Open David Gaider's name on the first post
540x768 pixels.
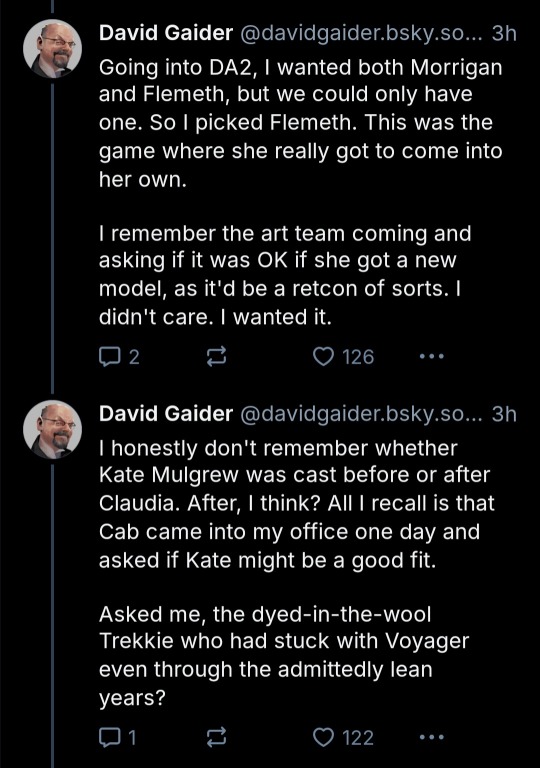(166, 33)
